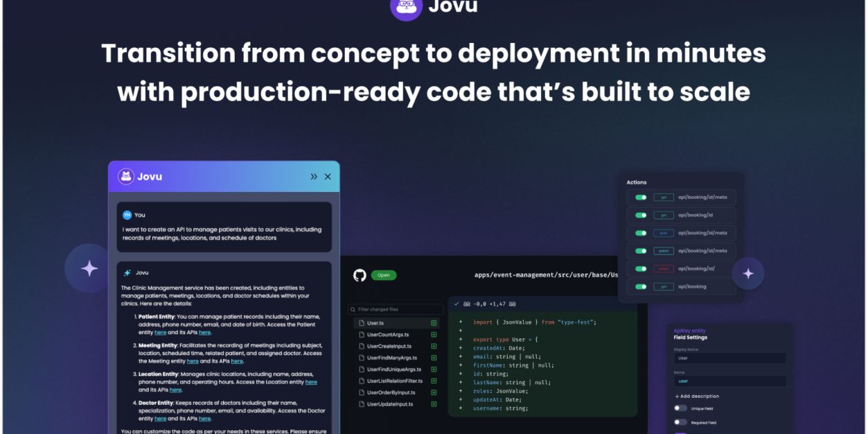Open the Location entity 'here' link

[311, 382]
